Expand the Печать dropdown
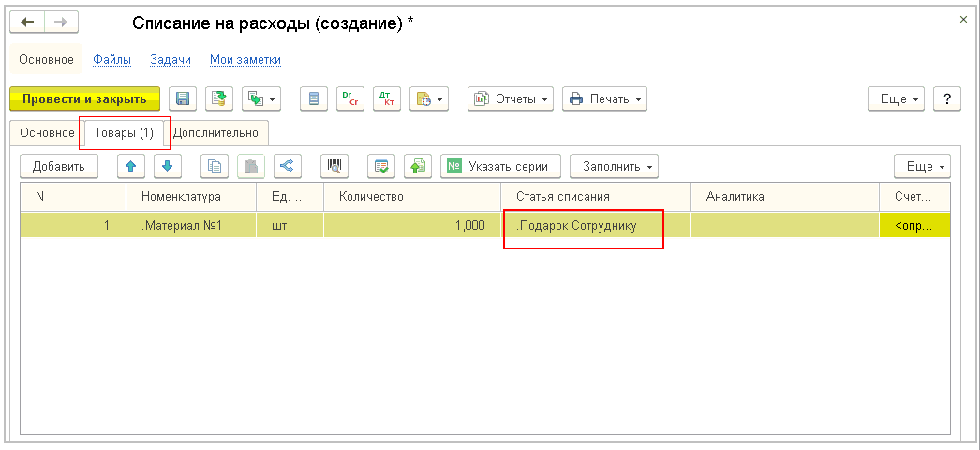This screenshot has width=980, height=450. click(x=605, y=98)
